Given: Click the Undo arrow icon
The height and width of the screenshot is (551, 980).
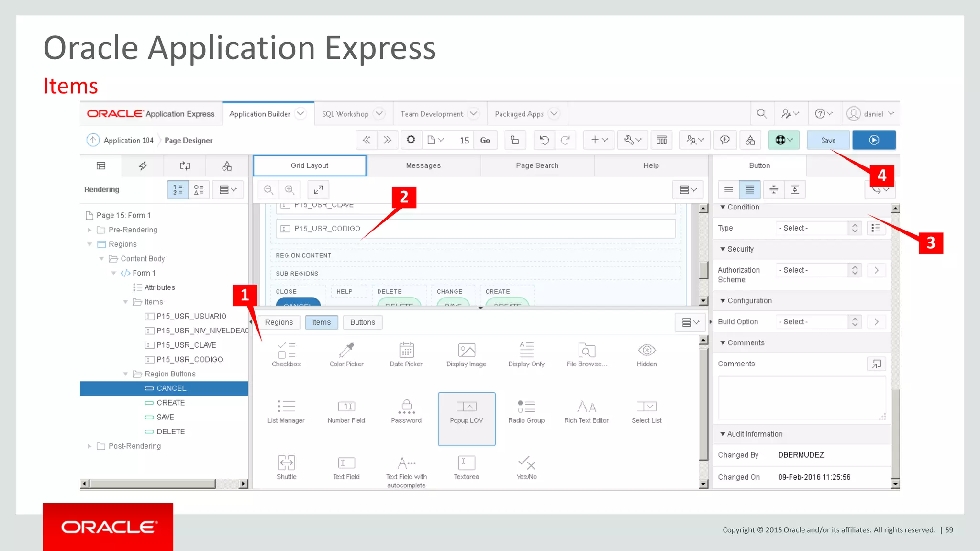Looking at the screenshot, I should 544,140.
